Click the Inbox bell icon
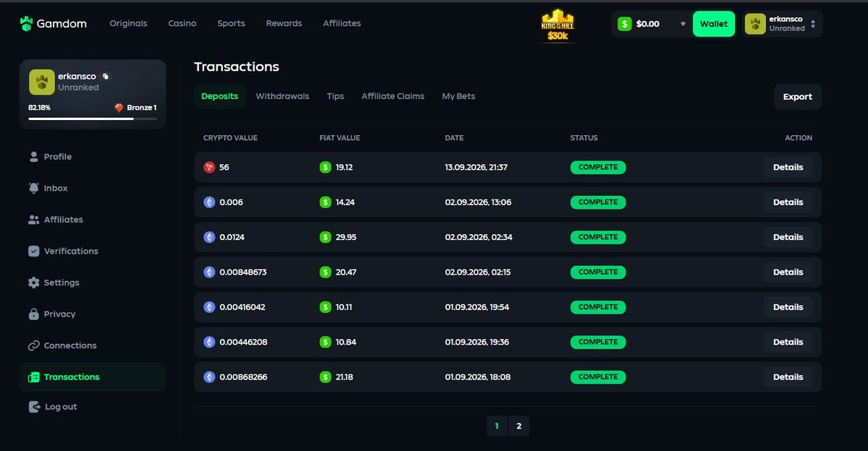This screenshot has height=451, width=868. pos(33,188)
